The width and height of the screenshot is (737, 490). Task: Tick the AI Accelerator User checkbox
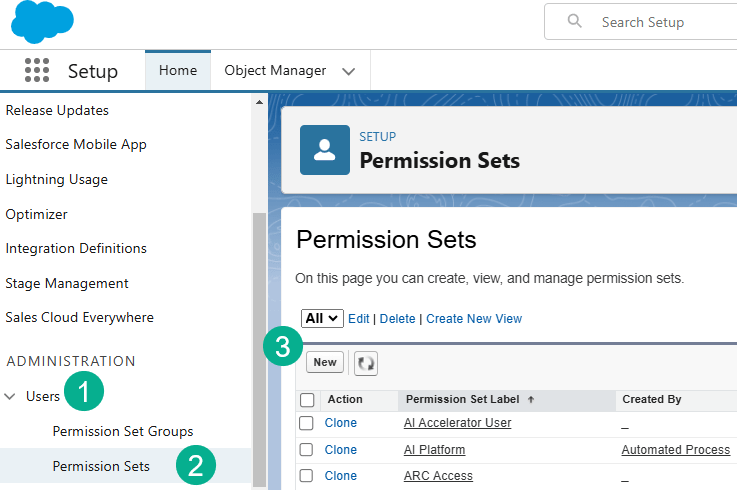pos(307,423)
